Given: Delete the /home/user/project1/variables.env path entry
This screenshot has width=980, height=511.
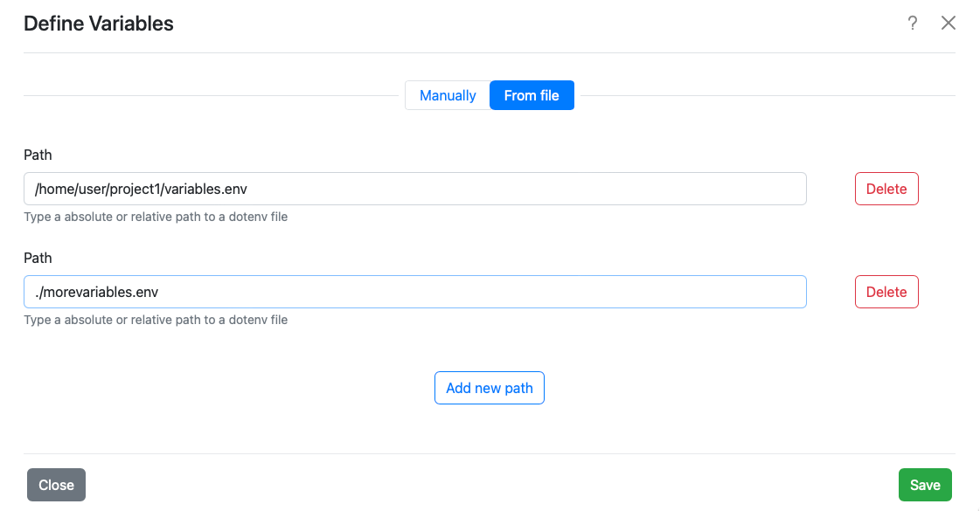Looking at the screenshot, I should click(x=886, y=189).
